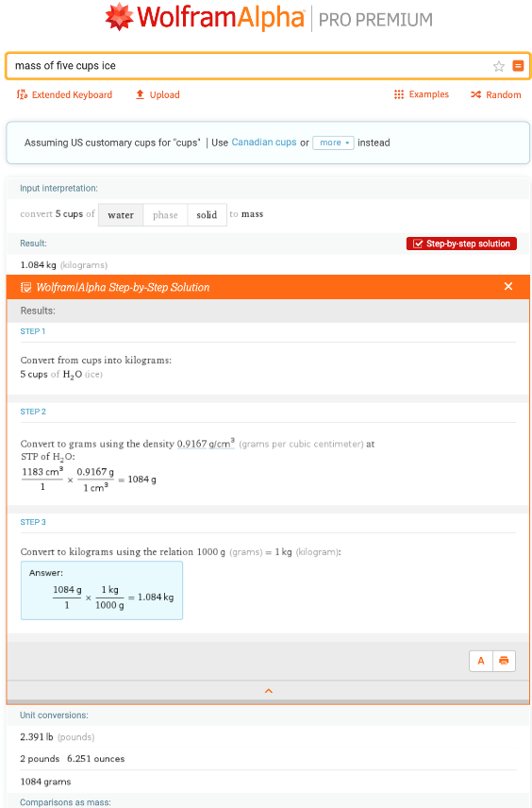This screenshot has height=808, width=532.
Task: Open the Extended Keyboard
Action: click(64, 94)
